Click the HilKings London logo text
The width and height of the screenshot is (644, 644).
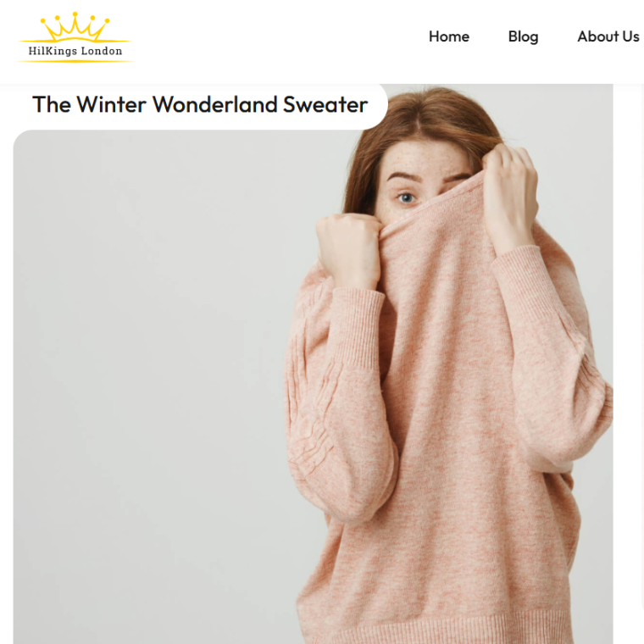click(x=75, y=51)
